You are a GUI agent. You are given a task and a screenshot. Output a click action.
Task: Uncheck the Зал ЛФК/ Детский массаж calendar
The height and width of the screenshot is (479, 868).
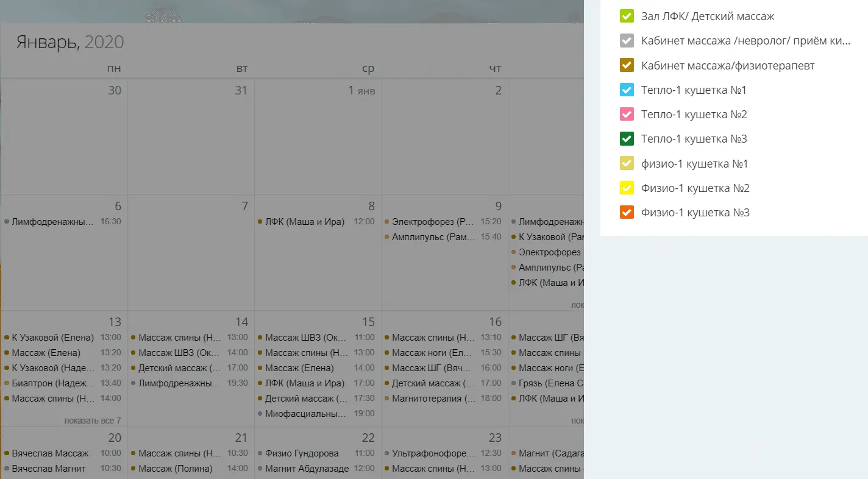pyautogui.click(x=627, y=16)
